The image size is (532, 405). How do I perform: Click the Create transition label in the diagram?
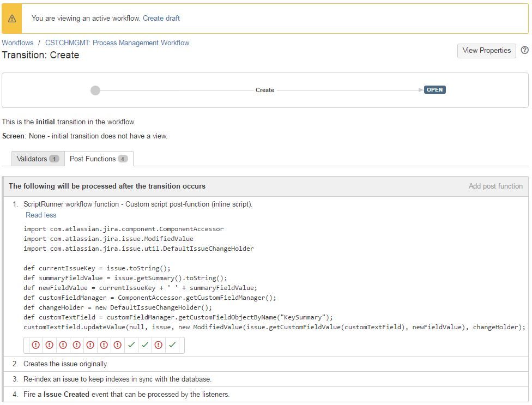265,90
